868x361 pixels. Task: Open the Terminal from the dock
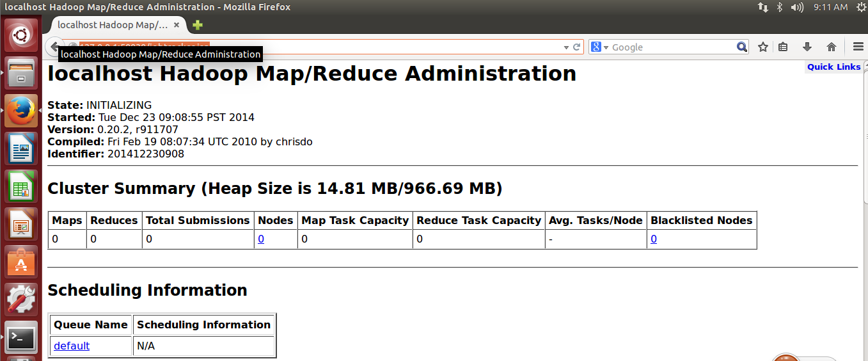coord(21,337)
